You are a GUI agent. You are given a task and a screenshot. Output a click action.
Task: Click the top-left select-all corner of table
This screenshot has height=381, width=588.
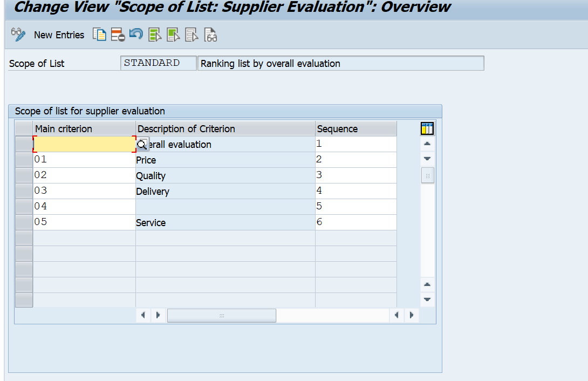(24, 128)
